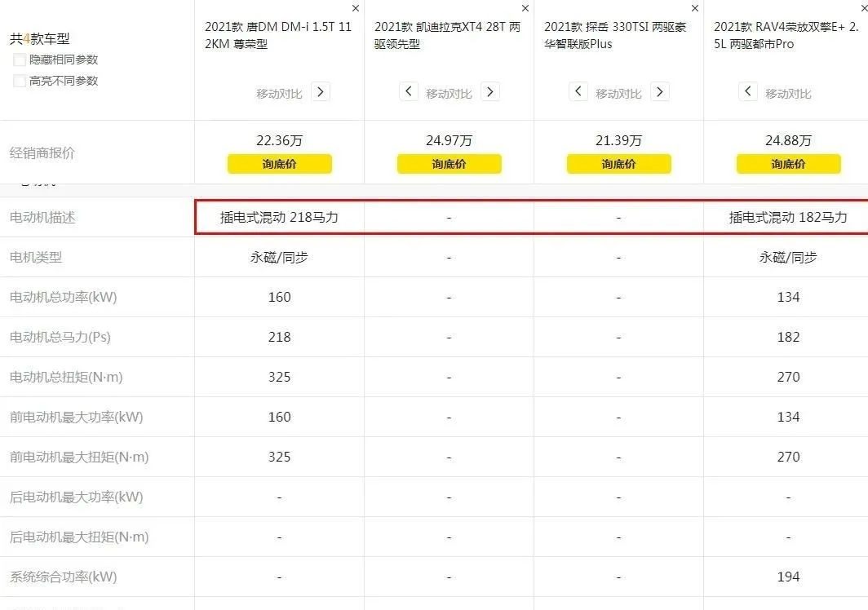The image size is (868, 610).
Task: Open 2021款 探岳 330TSI model title
Action: tap(615, 35)
